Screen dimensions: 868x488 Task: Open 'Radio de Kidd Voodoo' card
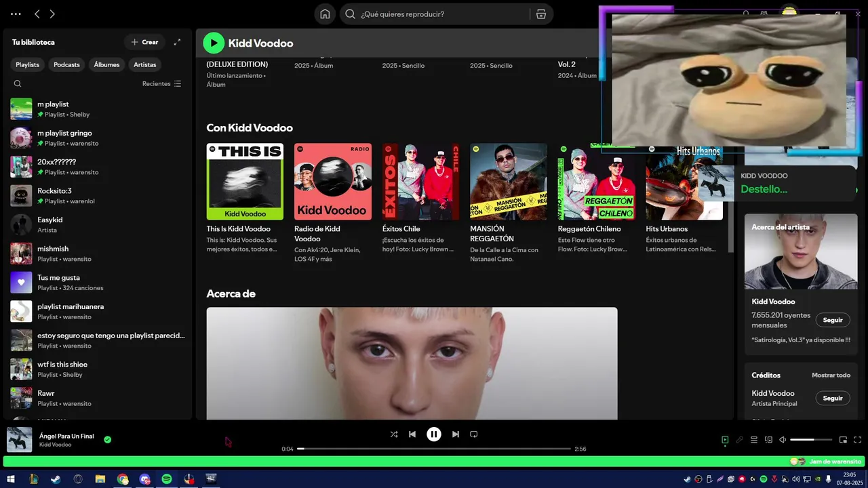pyautogui.click(x=332, y=202)
